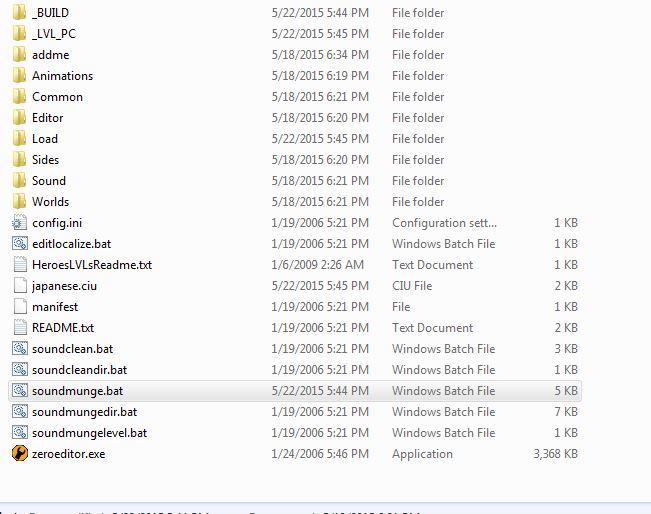Click the 3 KB size of soundclean.bat

[x=566, y=349]
